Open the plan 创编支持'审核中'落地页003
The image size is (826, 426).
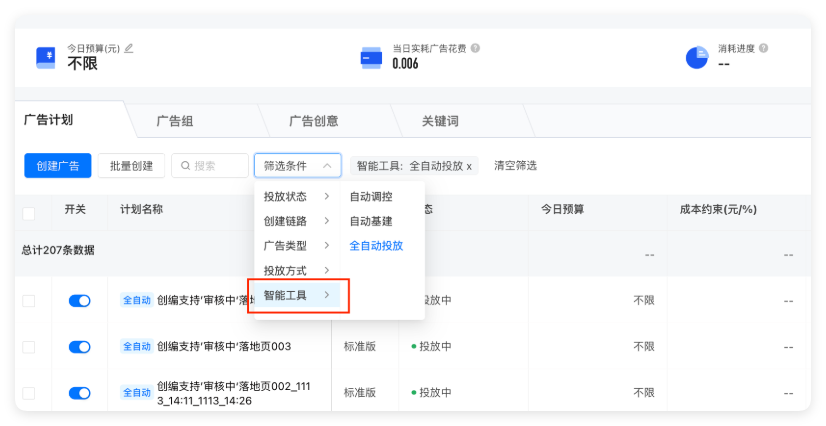pos(224,346)
